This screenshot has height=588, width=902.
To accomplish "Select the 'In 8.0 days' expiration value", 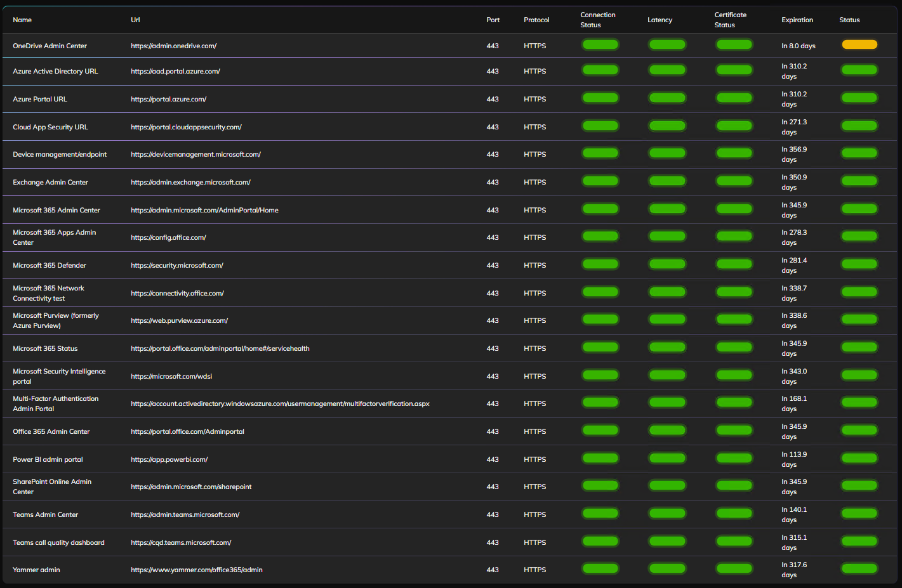I will click(x=799, y=46).
